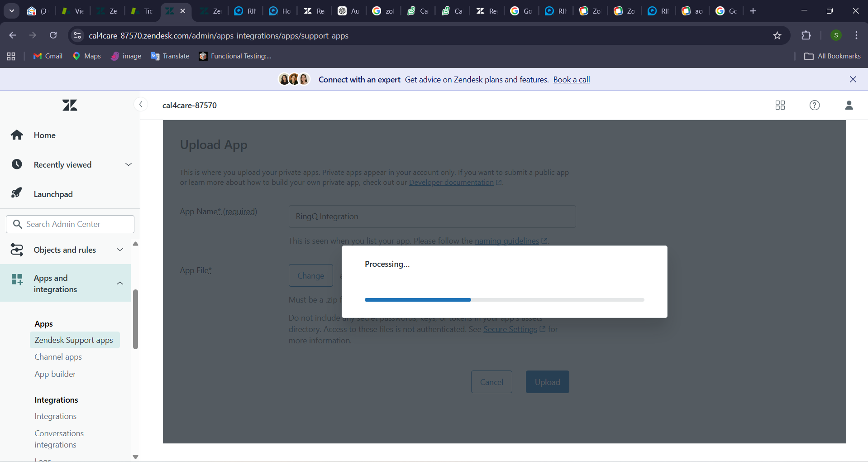Close the active Zendesk browser tab
Viewport: 868px width, 462px height.
click(183, 11)
